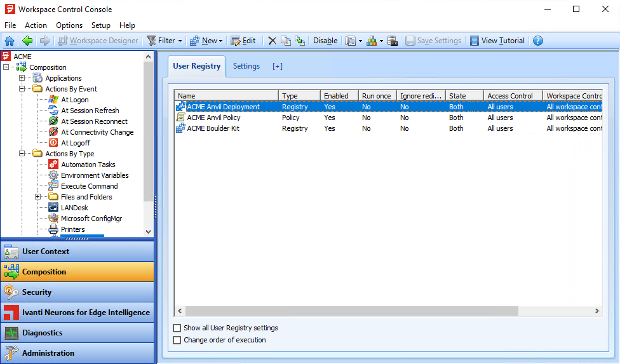Image resolution: width=620 pixels, height=364 pixels.
Task: Click the tree scroll down arrow
Action: [x=148, y=232]
